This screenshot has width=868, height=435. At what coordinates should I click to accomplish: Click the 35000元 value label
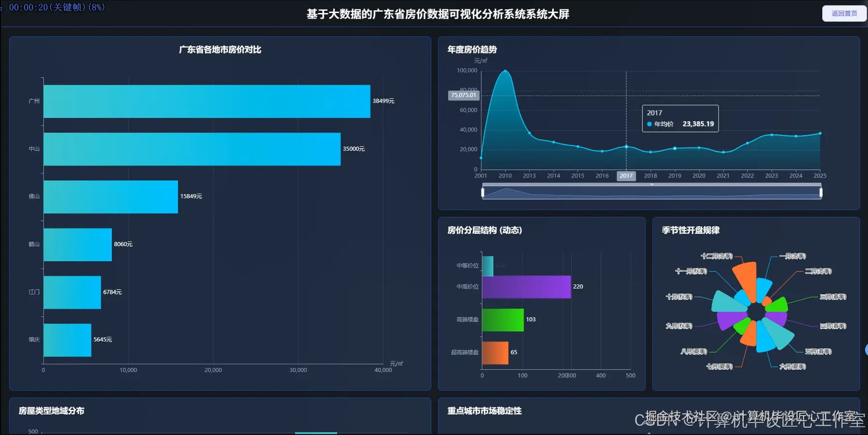354,149
